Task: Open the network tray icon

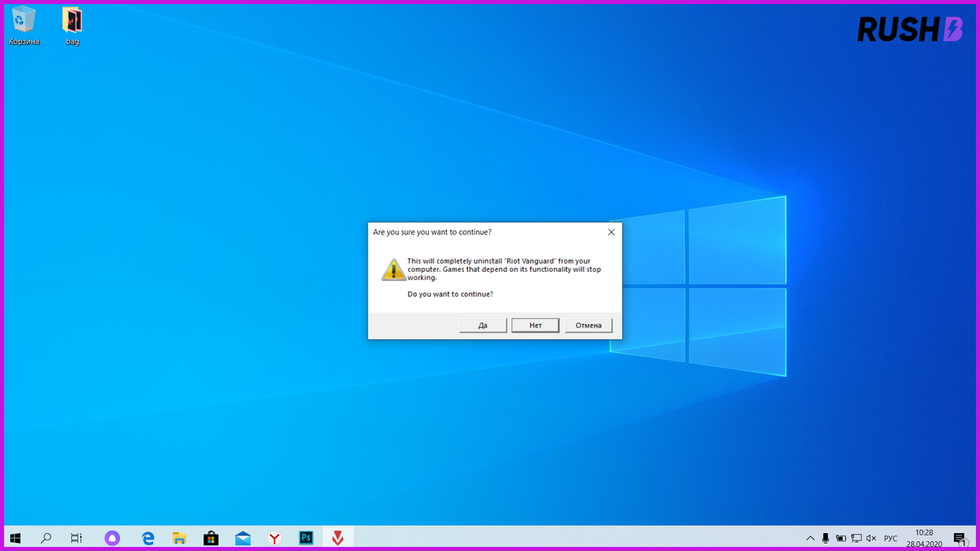Action: click(x=857, y=538)
